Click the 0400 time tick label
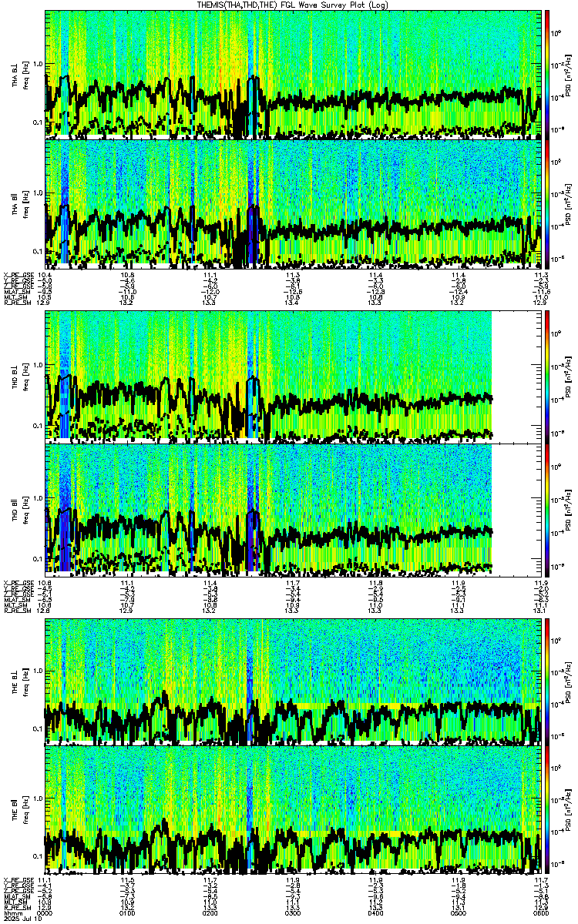The width and height of the screenshot is (578, 924). 376,913
